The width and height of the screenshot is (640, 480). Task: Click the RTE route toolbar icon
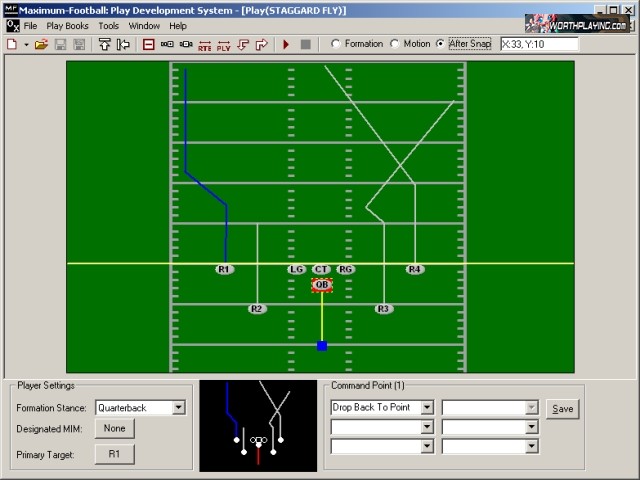(204, 44)
